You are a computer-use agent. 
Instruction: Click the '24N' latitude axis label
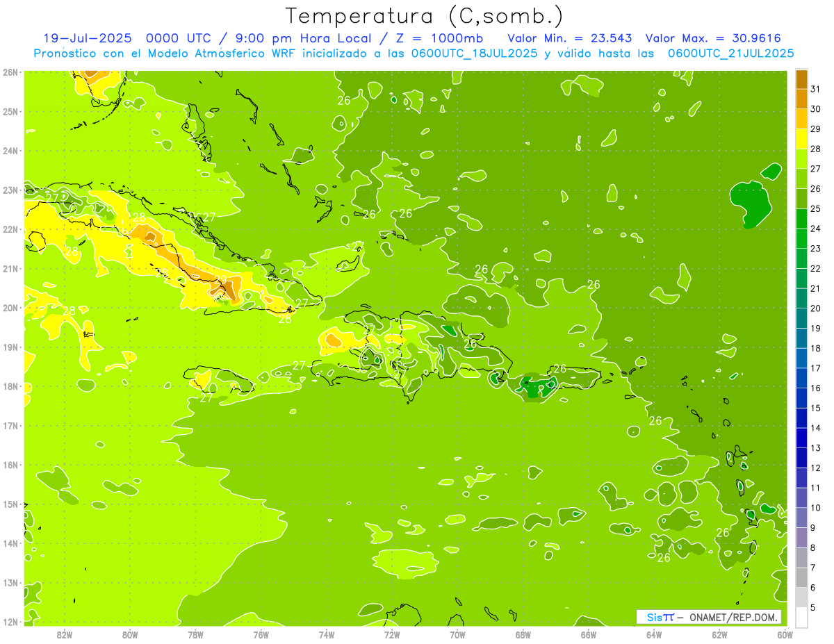point(10,151)
